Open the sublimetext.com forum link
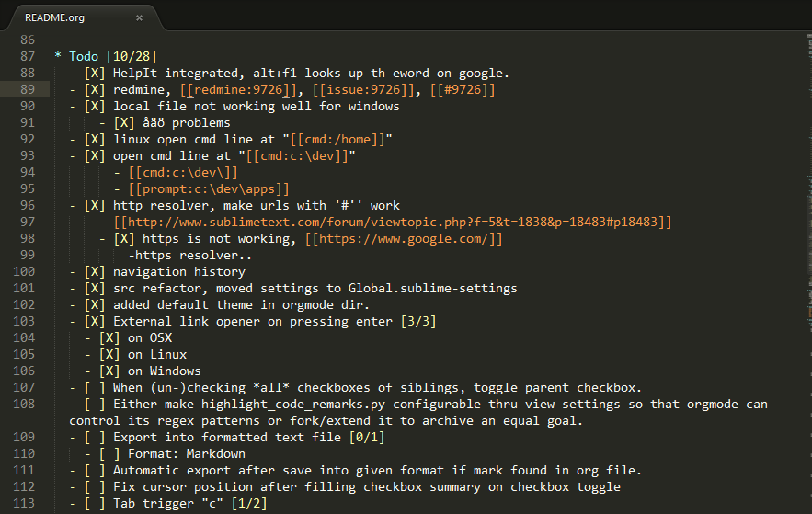The height and width of the screenshot is (514, 812). point(393,223)
